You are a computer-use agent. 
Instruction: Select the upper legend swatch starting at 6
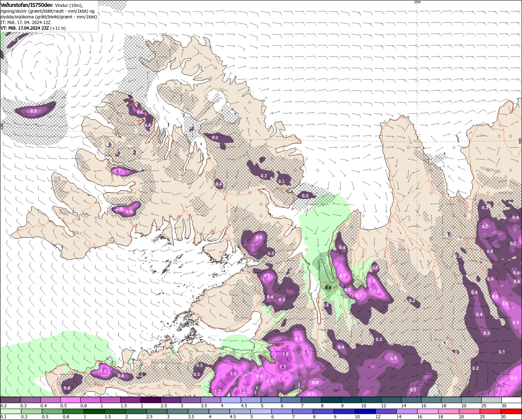[291, 400]
